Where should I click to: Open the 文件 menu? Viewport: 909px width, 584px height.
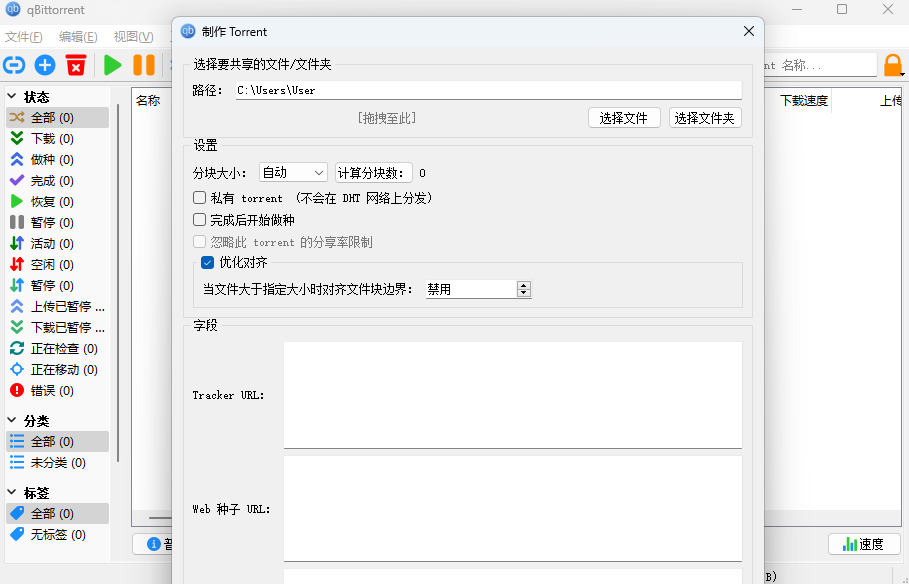[x=24, y=36]
